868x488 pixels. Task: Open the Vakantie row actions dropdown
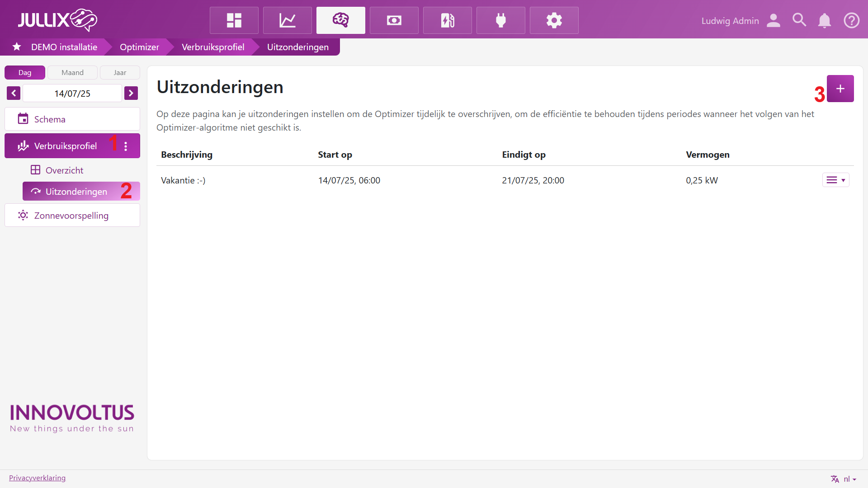click(835, 180)
